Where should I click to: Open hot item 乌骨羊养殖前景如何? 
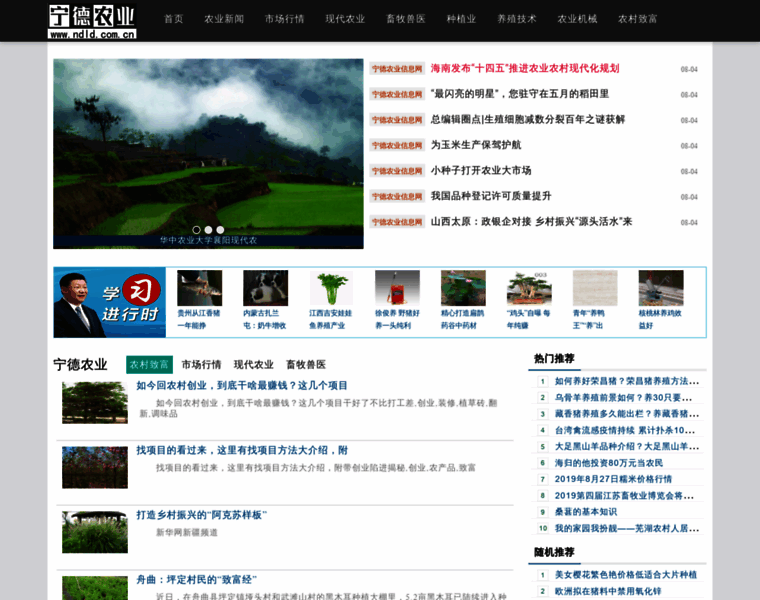tap(623, 398)
